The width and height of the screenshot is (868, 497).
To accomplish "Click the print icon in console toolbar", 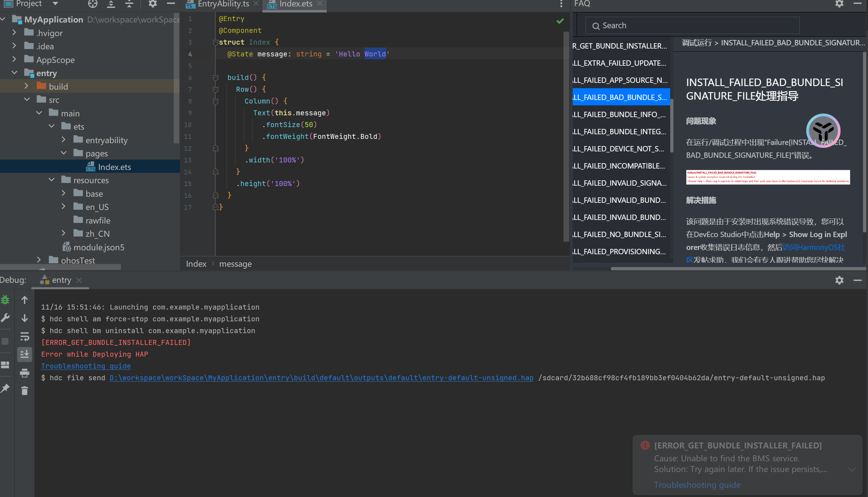I will point(25,373).
